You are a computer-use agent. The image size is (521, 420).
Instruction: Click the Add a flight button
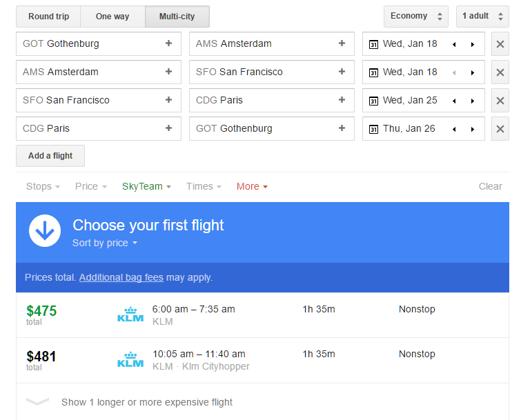50,156
